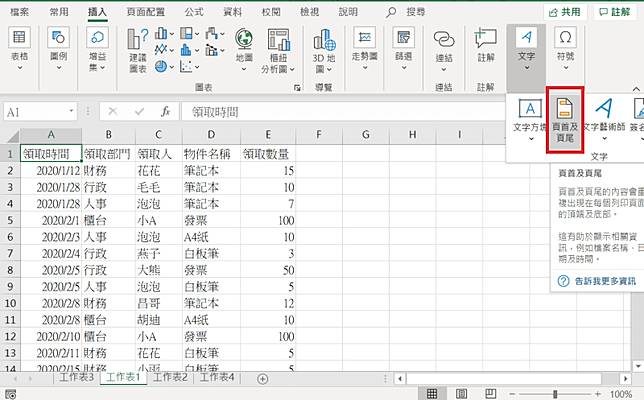Image resolution: width=644 pixels, height=400 pixels.
Task: Insert a line or area chart
Action: (161, 50)
